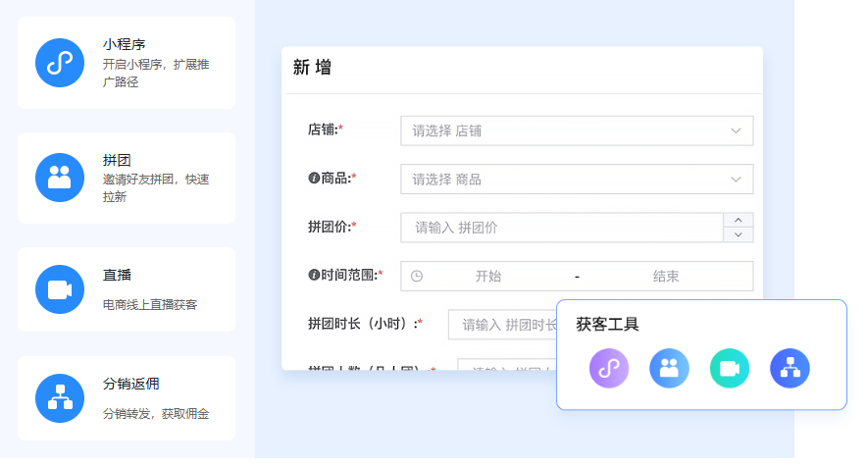Click info icon beside 商品 label
Screen dimensions: 868x466
(314, 178)
